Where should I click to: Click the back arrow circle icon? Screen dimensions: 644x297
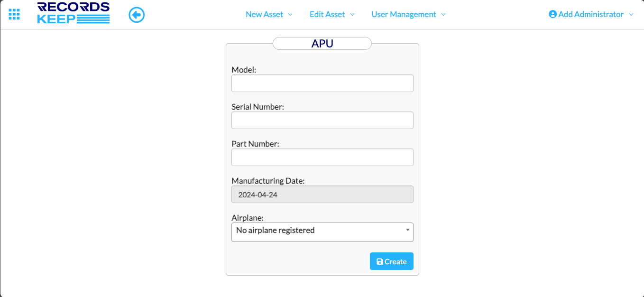pos(137,15)
